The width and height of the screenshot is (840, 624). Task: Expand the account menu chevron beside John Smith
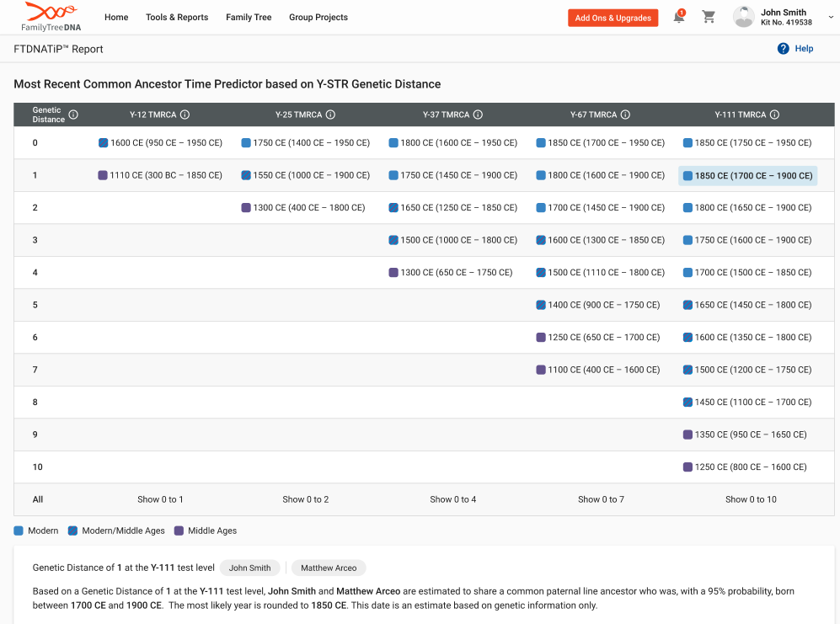tap(830, 17)
